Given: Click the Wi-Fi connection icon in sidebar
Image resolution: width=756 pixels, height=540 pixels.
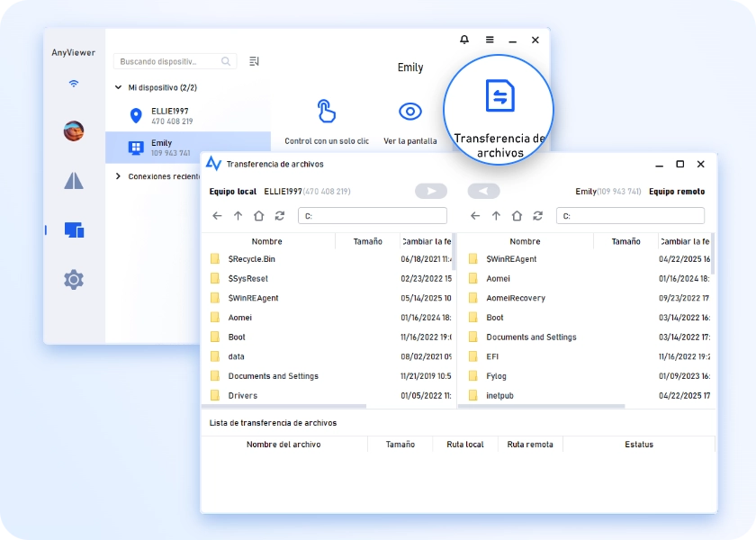Looking at the screenshot, I should [x=74, y=84].
